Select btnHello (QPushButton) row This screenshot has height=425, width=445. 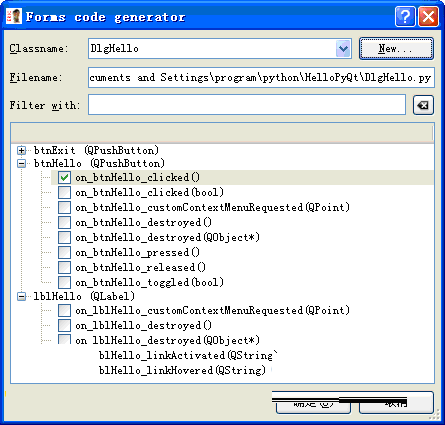click(99, 163)
